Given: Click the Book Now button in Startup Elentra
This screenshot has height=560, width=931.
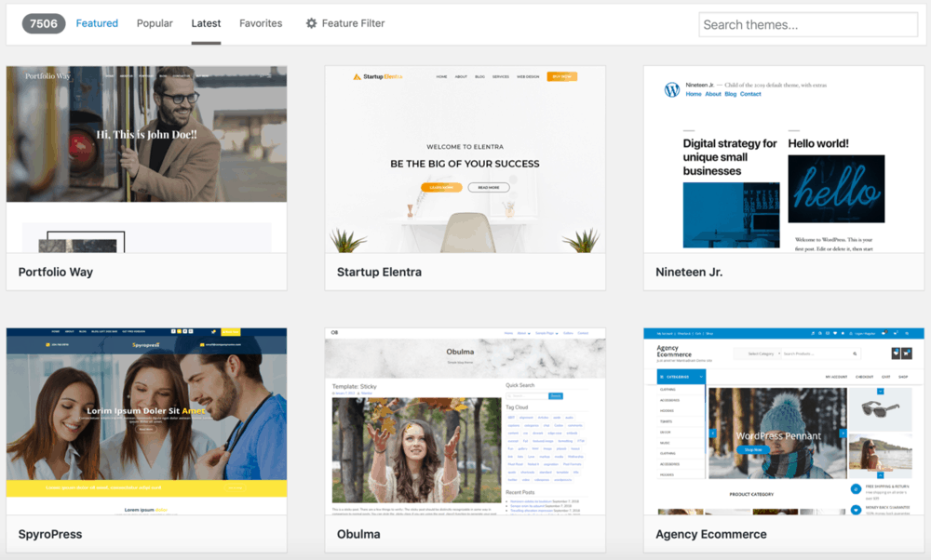Looking at the screenshot, I should point(561,76).
